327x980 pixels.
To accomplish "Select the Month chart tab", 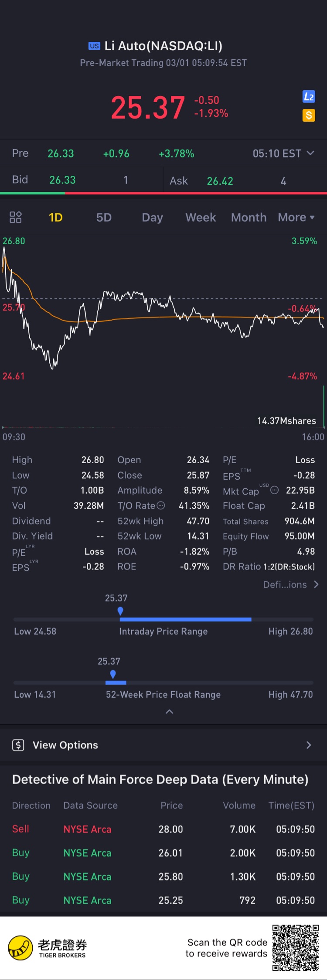I will tap(249, 217).
